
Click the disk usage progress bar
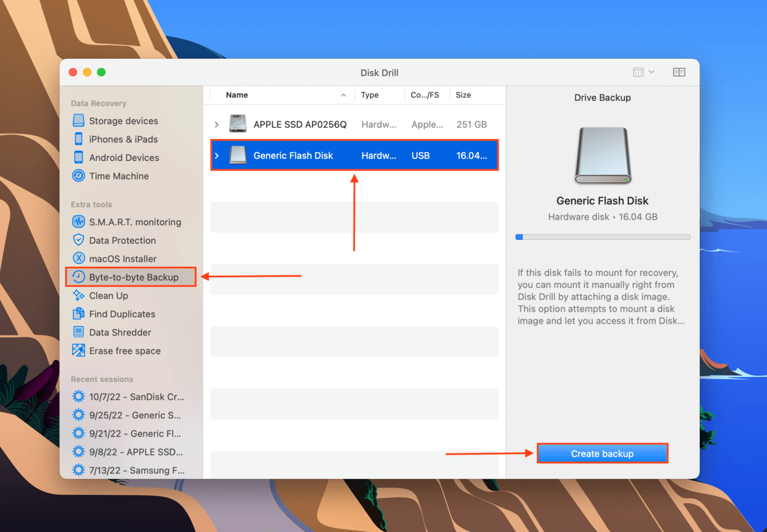603,237
